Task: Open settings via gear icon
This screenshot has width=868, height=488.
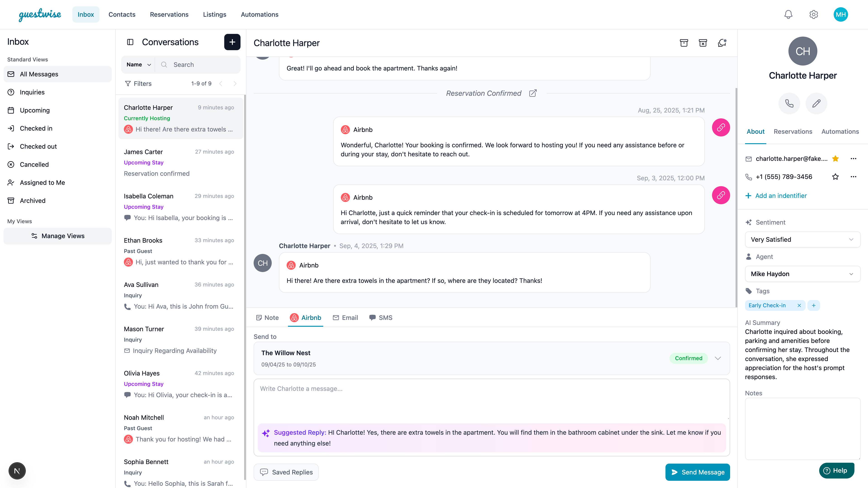Action: [814, 14]
